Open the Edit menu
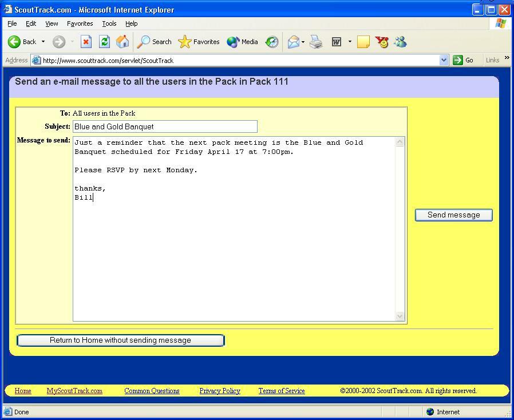 pos(31,23)
